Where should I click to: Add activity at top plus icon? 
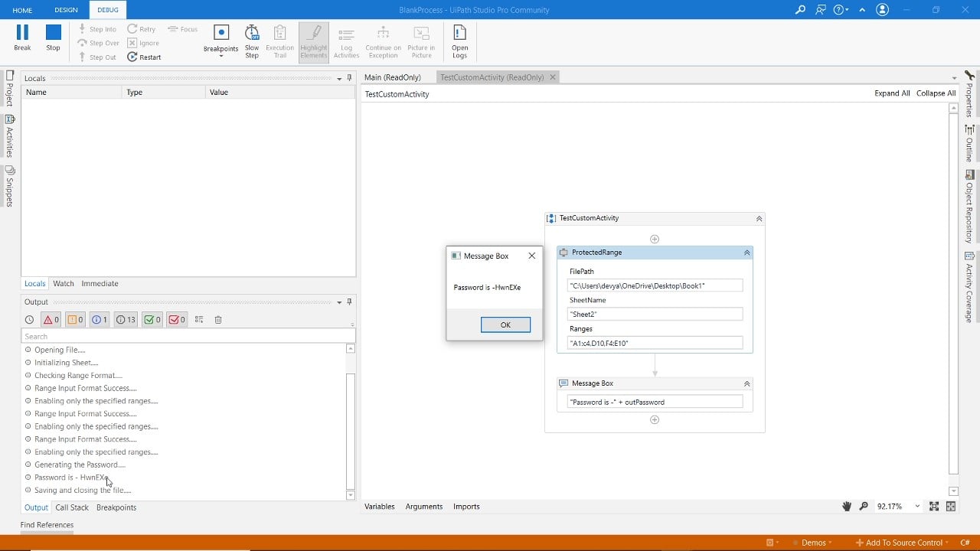click(x=655, y=239)
